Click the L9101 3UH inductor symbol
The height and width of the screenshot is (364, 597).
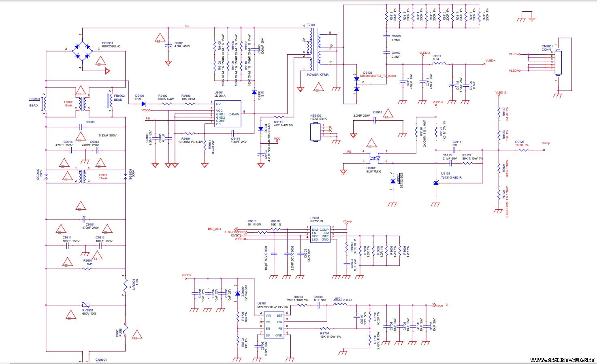[439, 64]
